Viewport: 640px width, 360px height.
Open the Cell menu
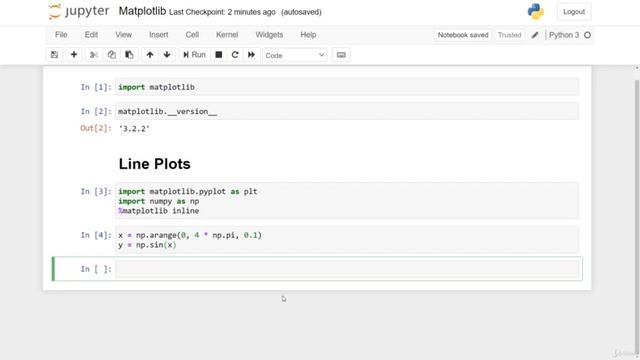point(192,35)
